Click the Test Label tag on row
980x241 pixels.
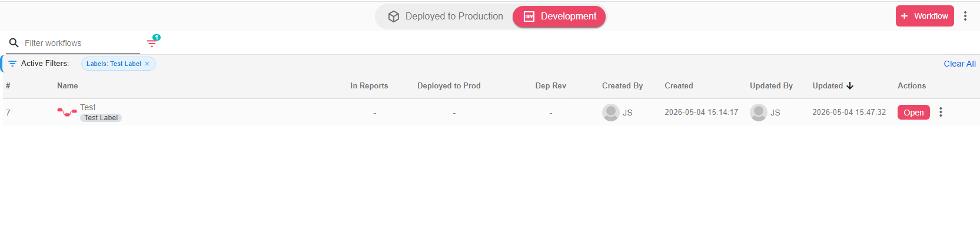tap(101, 118)
